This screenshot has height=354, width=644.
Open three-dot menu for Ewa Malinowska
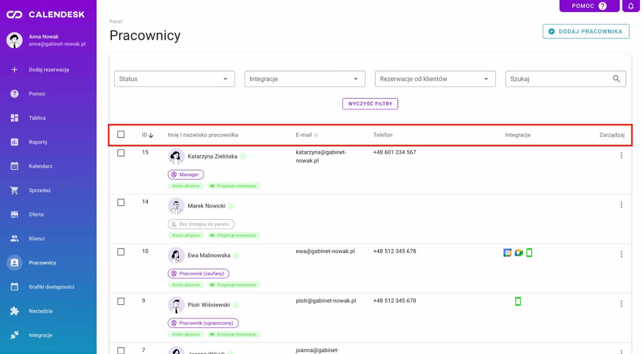[x=621, y=254]
